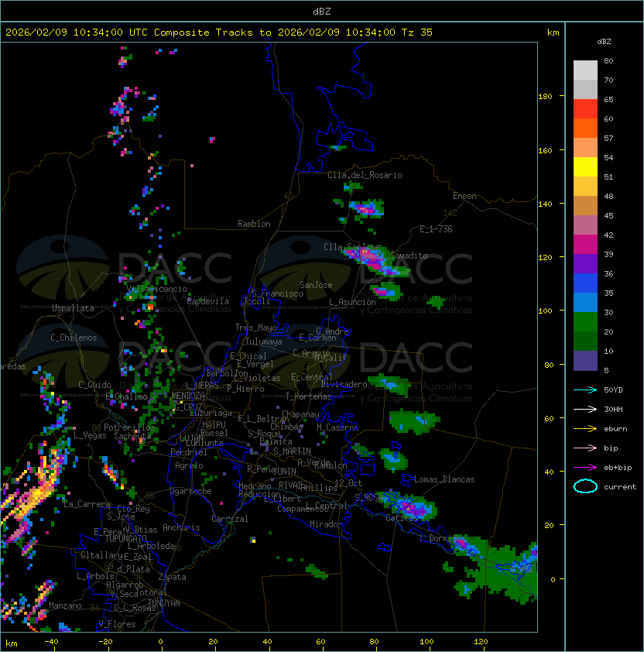Image resolution: width=644 pixels, height=652 pixels.
Task: Click the cyan 50YD track arrow in legend
Action: tap(585, 389)
